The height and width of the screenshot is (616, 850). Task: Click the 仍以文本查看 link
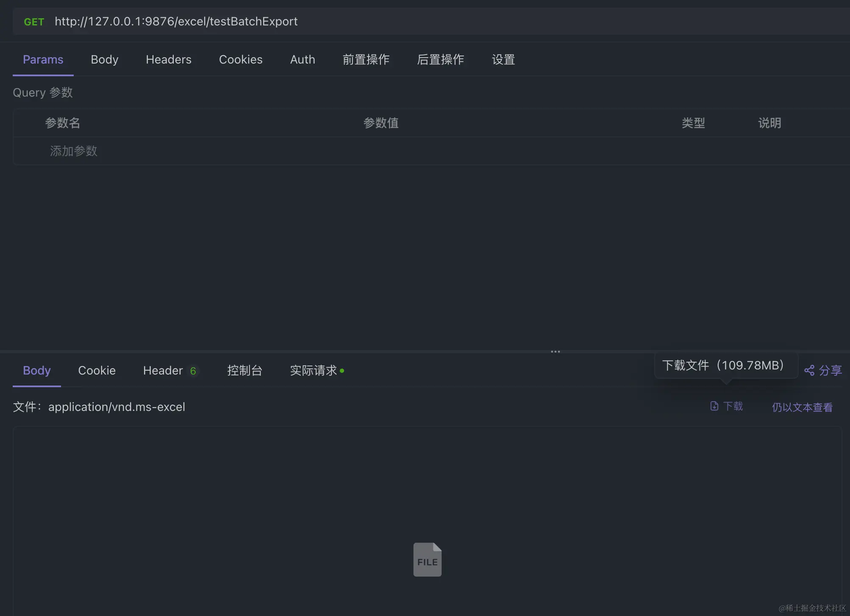tap(802, 407)
